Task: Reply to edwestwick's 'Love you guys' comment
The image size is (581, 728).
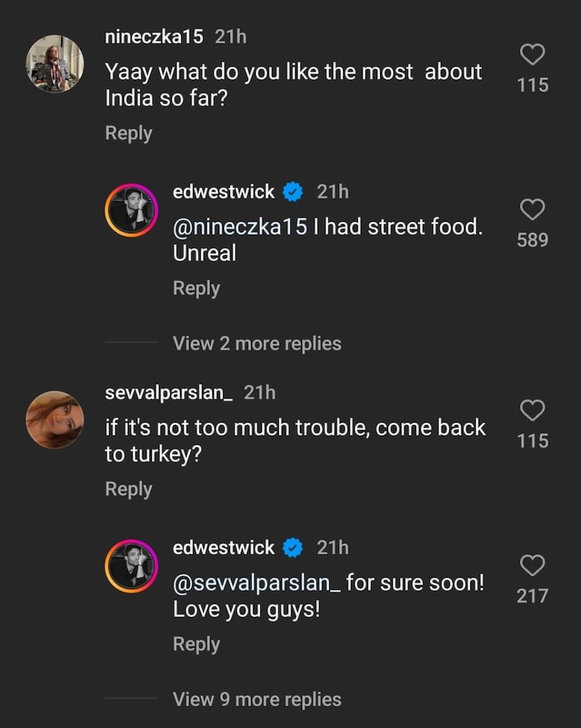Action: coord(196,643)
